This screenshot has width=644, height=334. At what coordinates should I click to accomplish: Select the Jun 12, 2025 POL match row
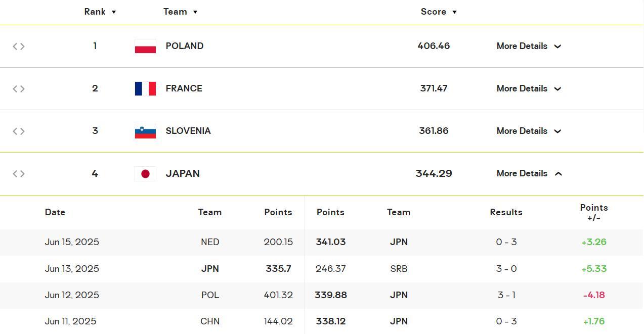[x=322, y=295]
